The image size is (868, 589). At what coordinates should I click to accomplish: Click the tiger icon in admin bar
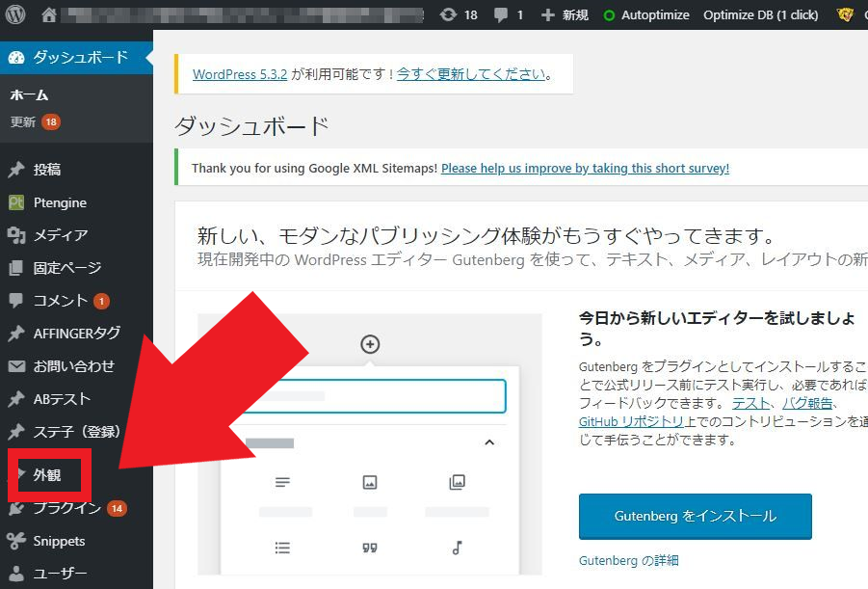pyautogui.click(x=845, y=14)
